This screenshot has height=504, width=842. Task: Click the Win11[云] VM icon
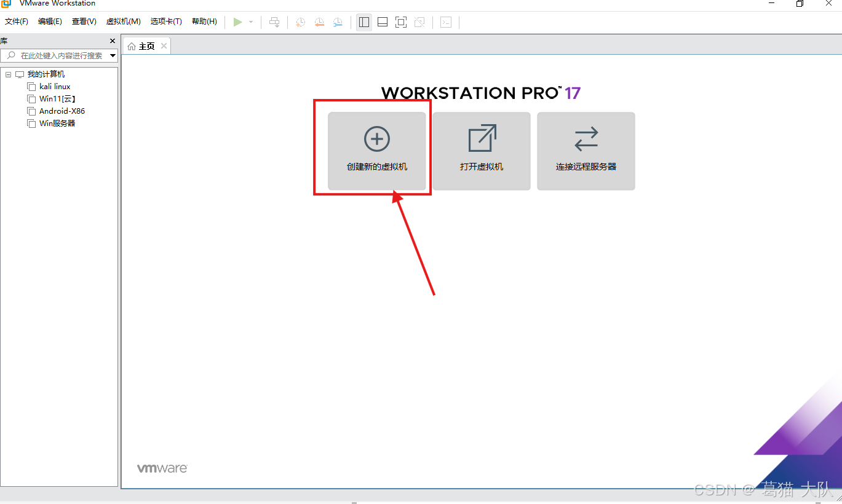(31, 99)
